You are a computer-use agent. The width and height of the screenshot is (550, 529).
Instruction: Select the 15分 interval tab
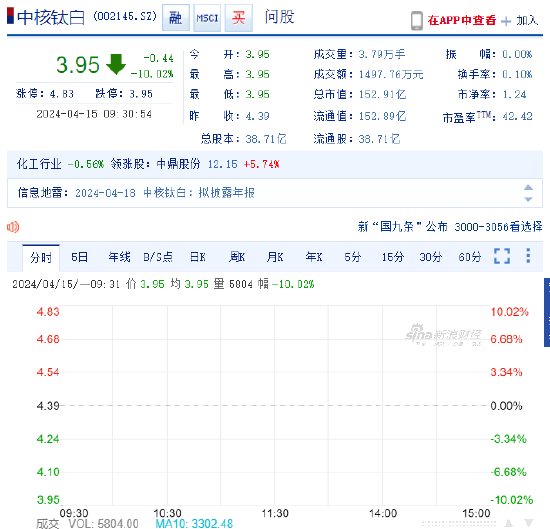[393, 257]
